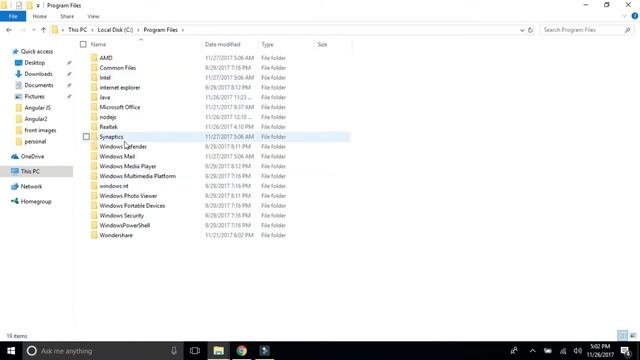The height and width of the screenshot is (360, 640).
Task: Select the Intel folder icon
Action: tap(94, 78)
